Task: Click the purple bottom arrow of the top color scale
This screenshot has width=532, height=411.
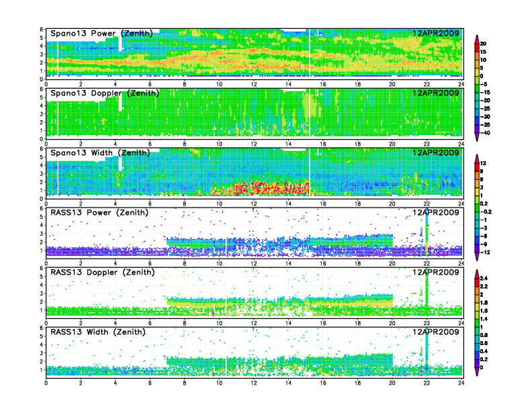Action: [477, 138]
